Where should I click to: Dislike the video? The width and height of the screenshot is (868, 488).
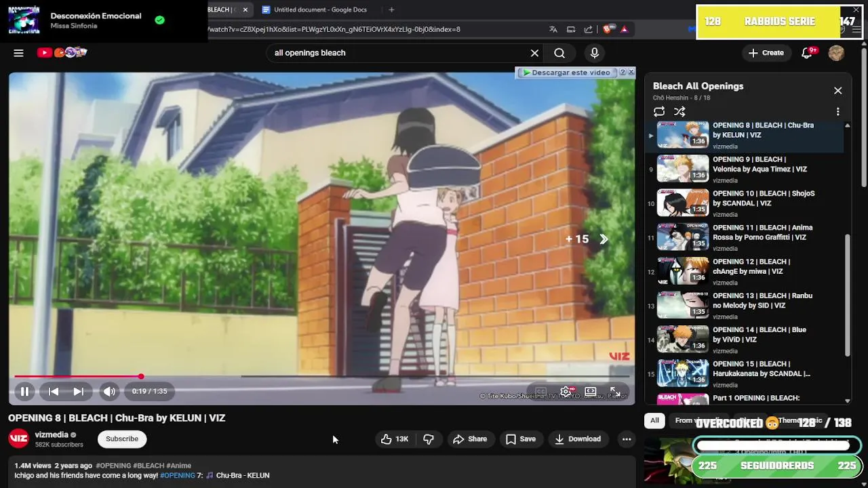point(429,439)
